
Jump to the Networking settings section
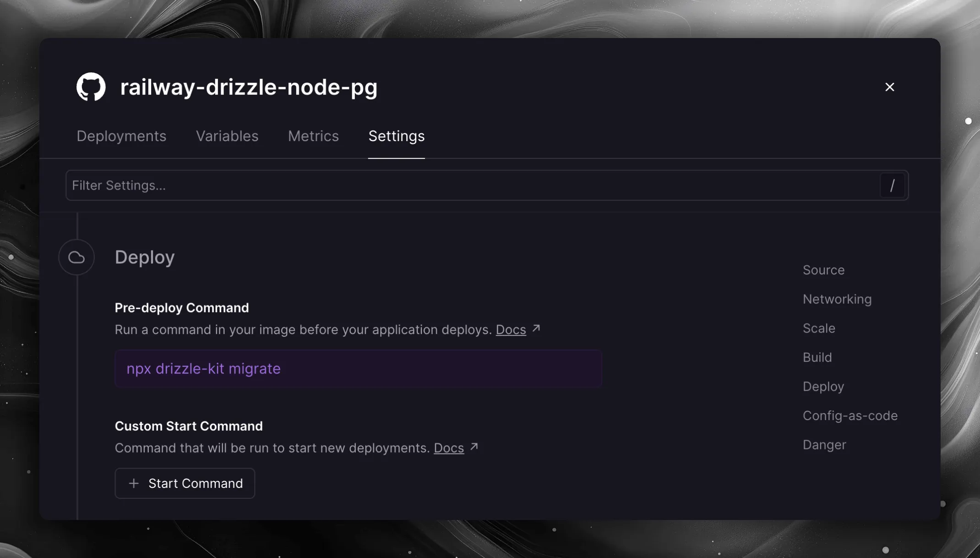pyautogui.click(x=837, y=299)
